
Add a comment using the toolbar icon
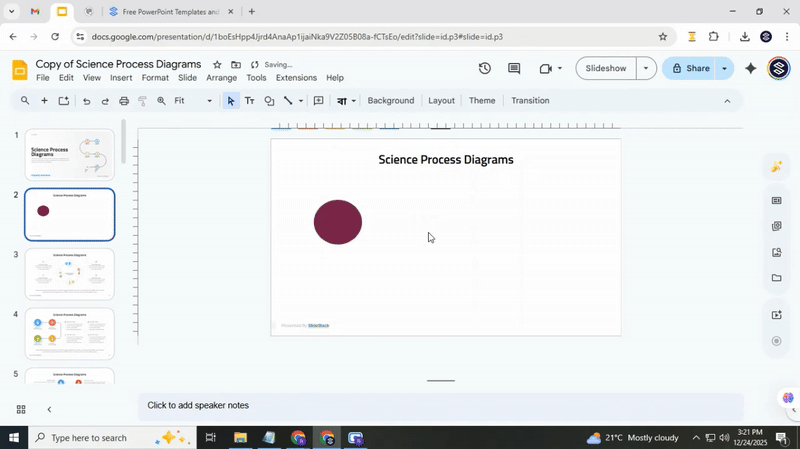point(318,101)
